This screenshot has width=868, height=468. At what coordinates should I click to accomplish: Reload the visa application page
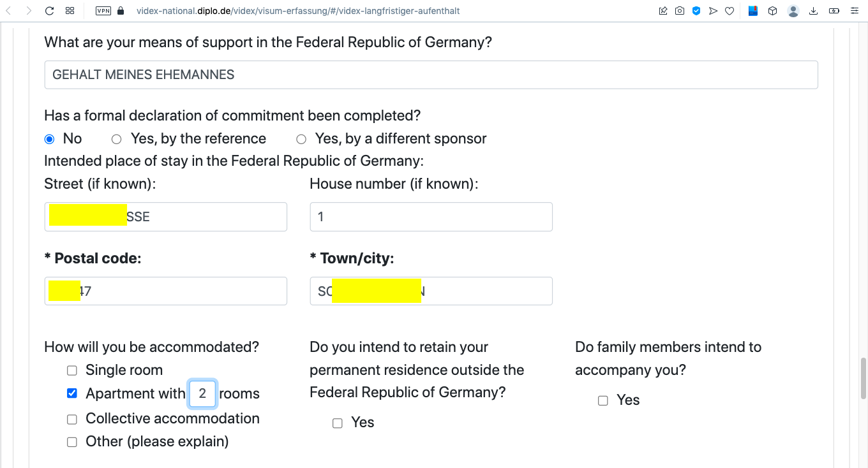pos(49,11)
